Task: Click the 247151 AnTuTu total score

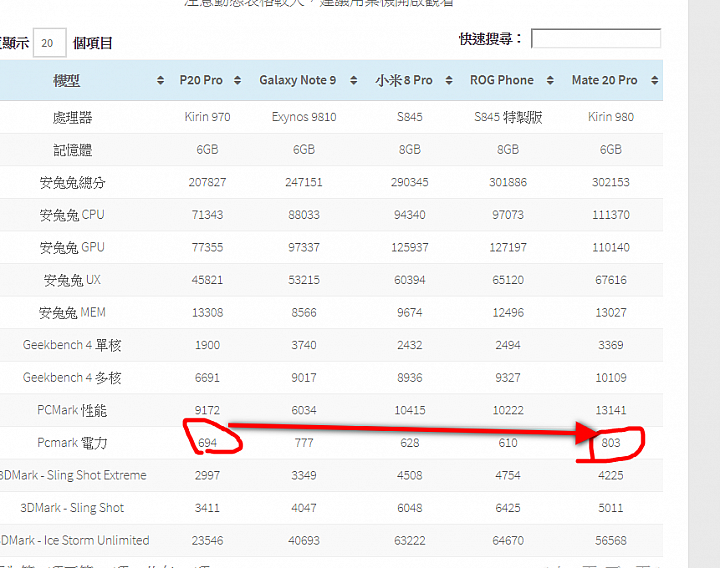Action: [x=304, y=182]
